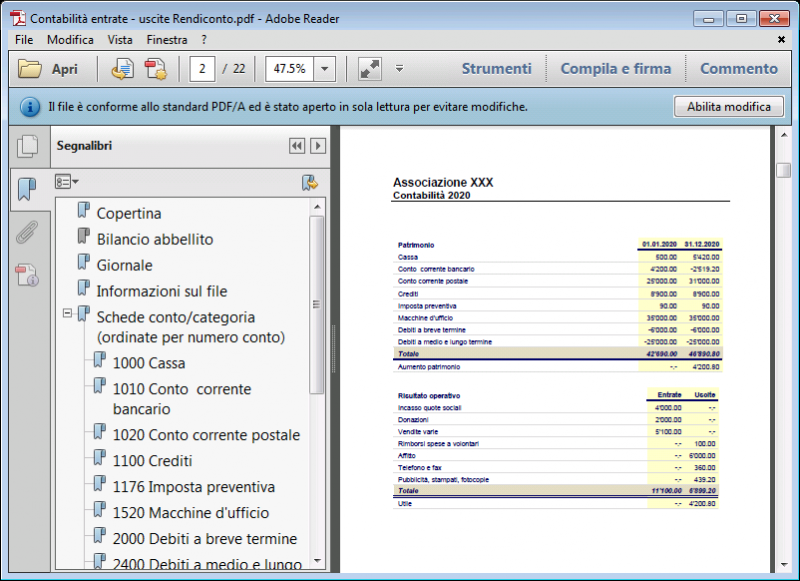800x581 pixels.
Task: Go to 1020 Conto corrente postale bookmark
Action: click(206, 435)
